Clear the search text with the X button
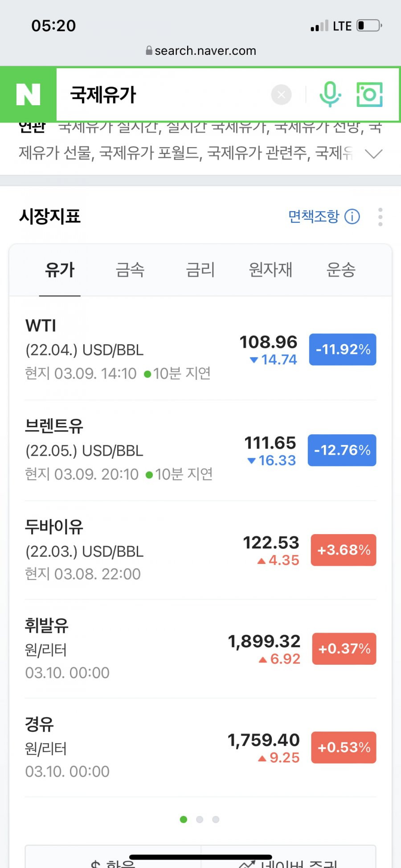The width and height of the screenshot is (401, 868). (281, 95)
